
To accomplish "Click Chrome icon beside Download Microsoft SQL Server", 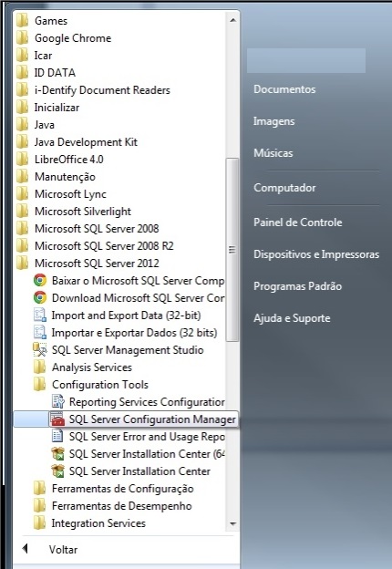I will coord(40,298).
